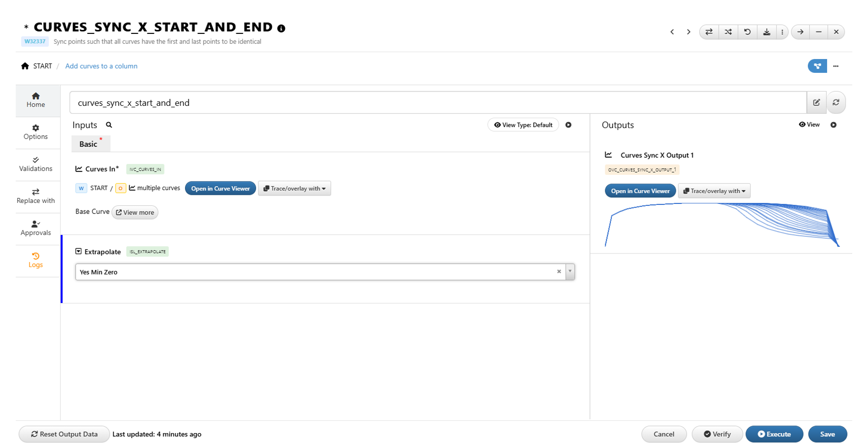
Task: Click the undo/reset arrow icon in top toolbar
Action: [x=747, y=32]
